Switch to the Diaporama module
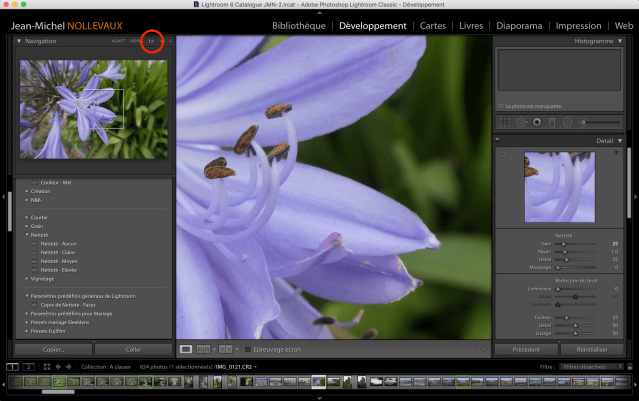Screen dimensions: 639x401 (x=519, y=26)
